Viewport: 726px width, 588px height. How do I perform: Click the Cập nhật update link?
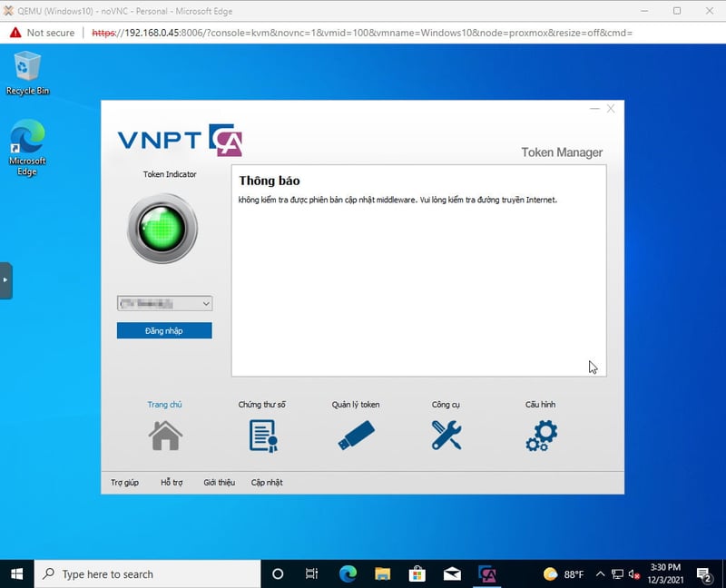pyautogui.click(x=267, y=483)
